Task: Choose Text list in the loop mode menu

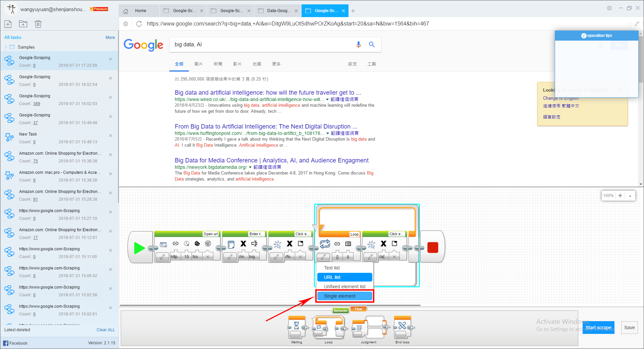Action: point(345,268)
